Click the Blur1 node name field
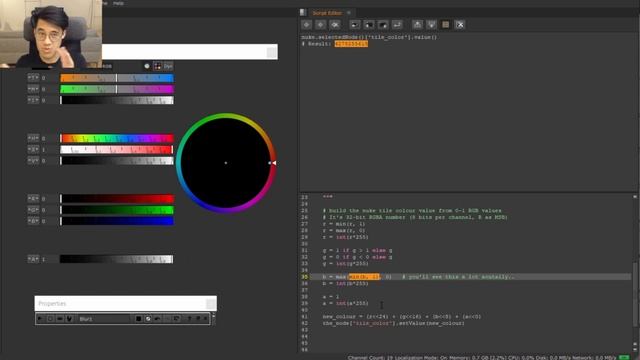The height and width of the screenshot is (360, 640). [103, 319]
